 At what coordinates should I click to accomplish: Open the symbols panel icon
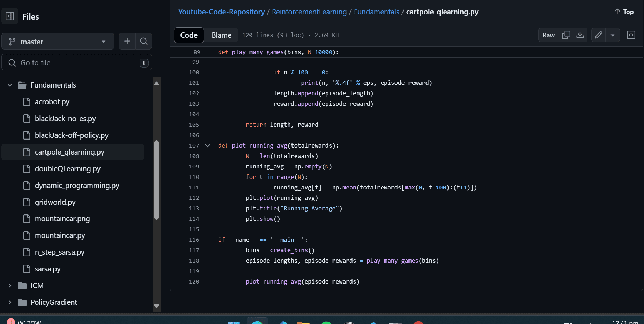tap(631, 35)
